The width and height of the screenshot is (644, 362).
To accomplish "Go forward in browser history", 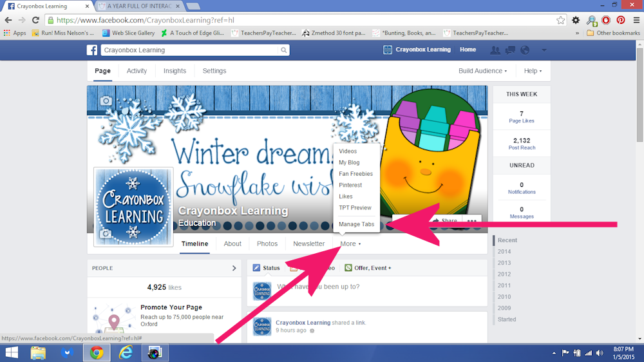I will 22,20.
